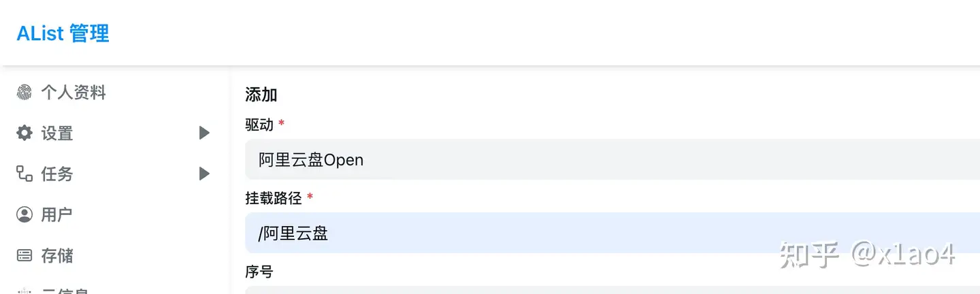
Task: Click the AList 管理 header link
Action: coord(63,33)
